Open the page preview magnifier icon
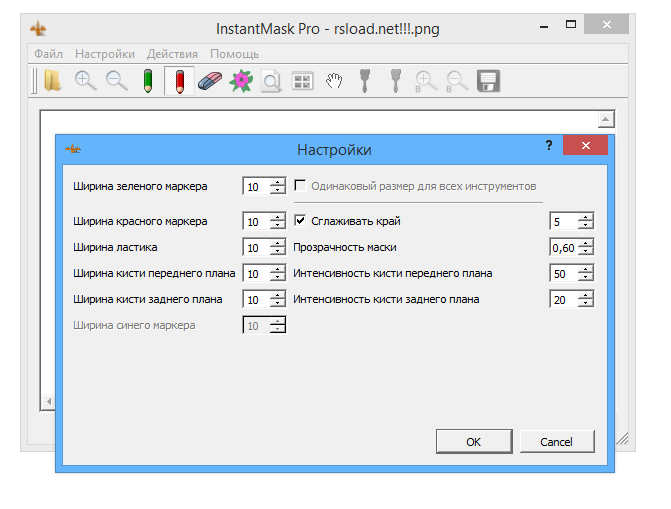The height and width of the screenshot is (509, 671). (x=271, y=81)
